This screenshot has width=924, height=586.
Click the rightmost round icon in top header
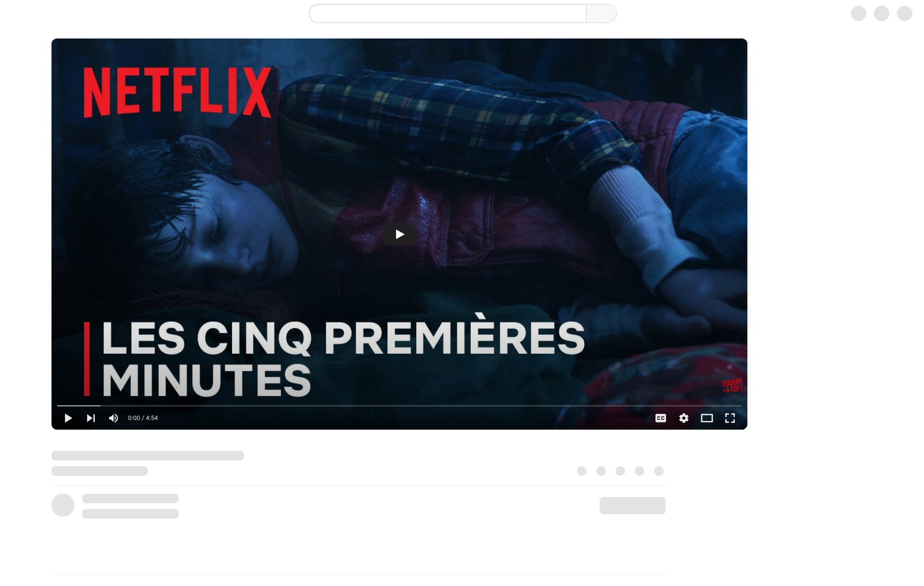(x=905, y=13)
